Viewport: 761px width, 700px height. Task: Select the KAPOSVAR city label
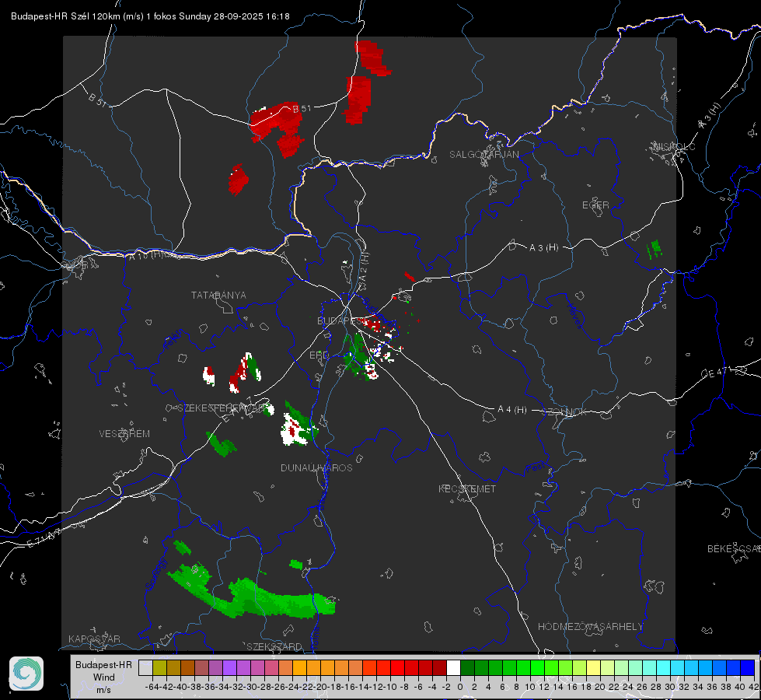(94, 639)
